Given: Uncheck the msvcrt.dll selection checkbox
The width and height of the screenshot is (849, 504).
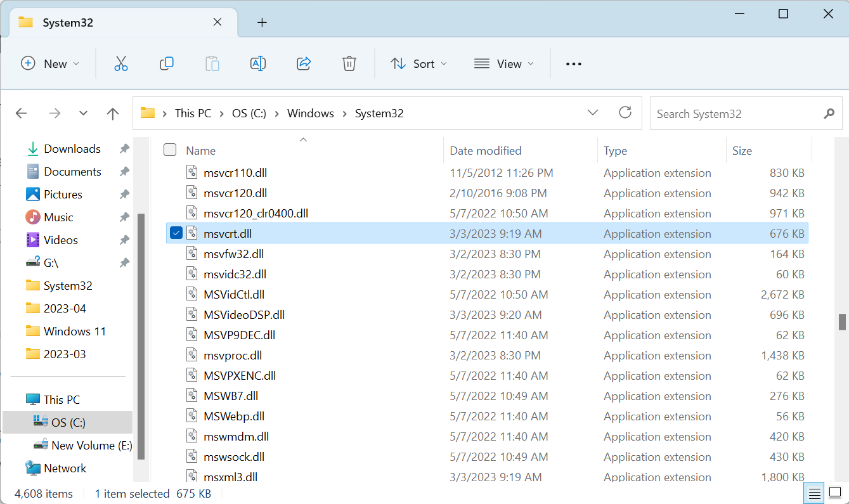Looking at the screenshot, I should point(176,232).
